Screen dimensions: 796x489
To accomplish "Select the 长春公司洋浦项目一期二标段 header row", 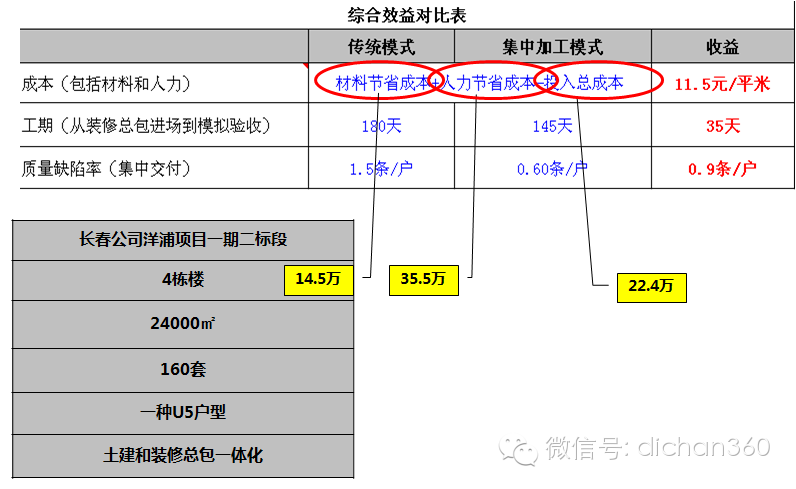I will [x=183, y=240].
